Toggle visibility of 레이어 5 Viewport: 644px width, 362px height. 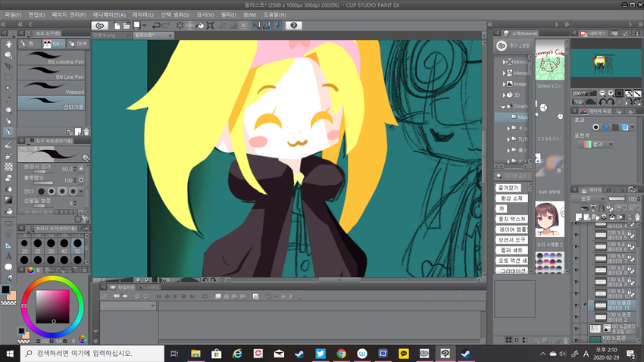pyautogui.click(x=576, y=236)
